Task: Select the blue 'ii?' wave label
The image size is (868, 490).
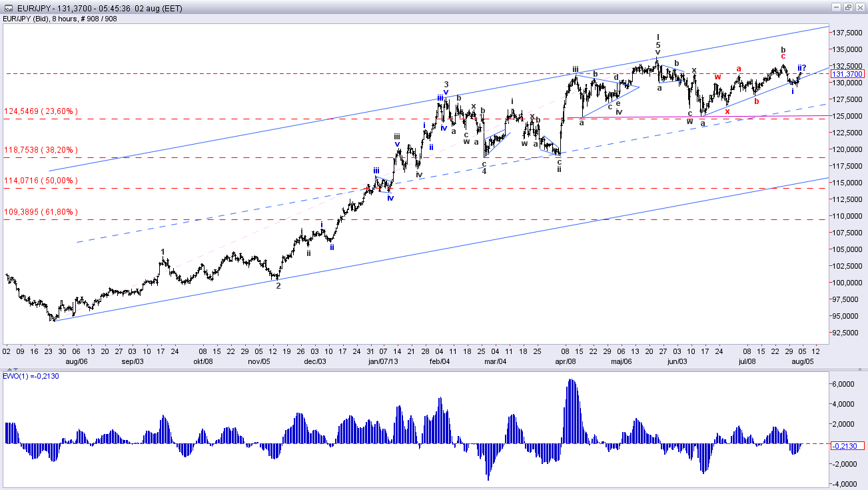Action: tap(802, 67)
